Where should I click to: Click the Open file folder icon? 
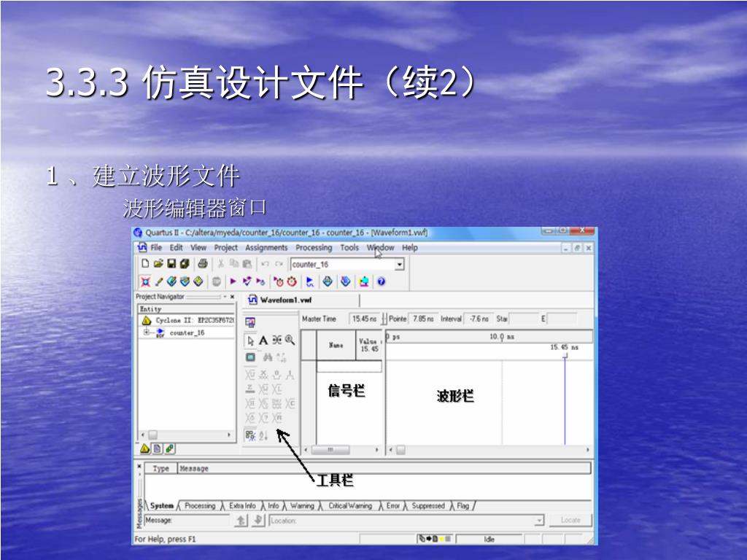point(158,263)
